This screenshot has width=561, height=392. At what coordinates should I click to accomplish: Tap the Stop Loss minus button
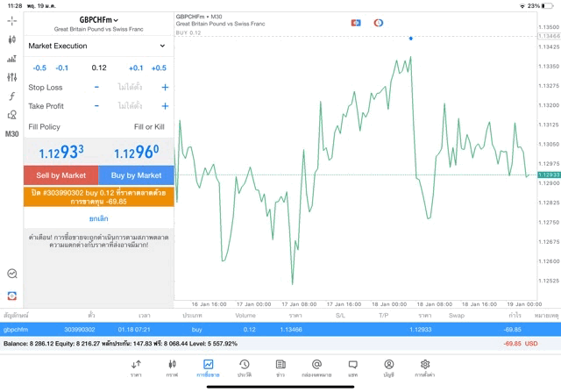(x=96, y=87)
